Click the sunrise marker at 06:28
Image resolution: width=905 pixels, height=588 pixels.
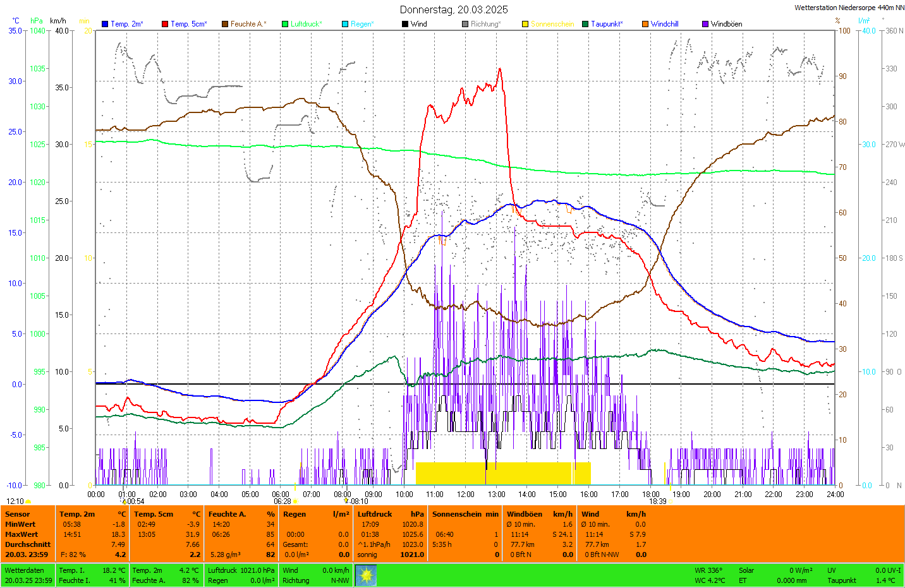[295, 501]
